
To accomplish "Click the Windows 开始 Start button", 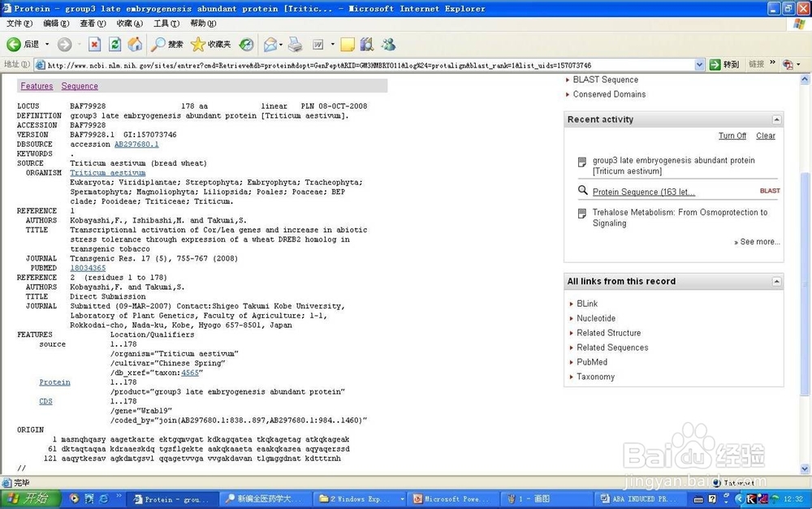I will [x=31, y=498].
